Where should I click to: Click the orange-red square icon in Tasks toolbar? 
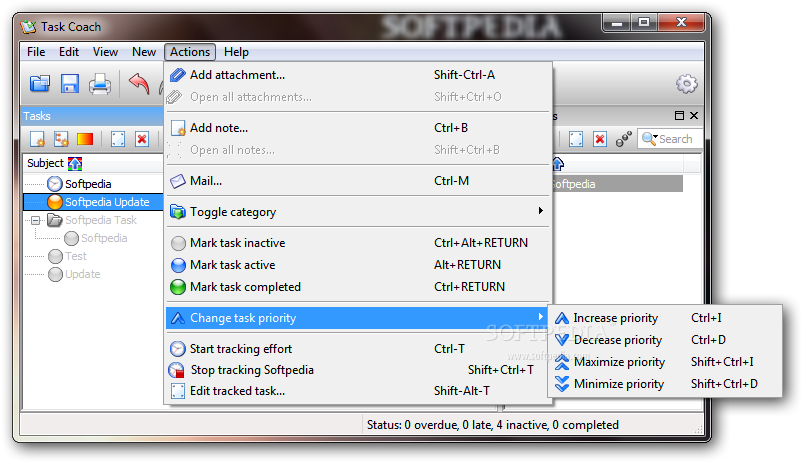click(85, 139)
